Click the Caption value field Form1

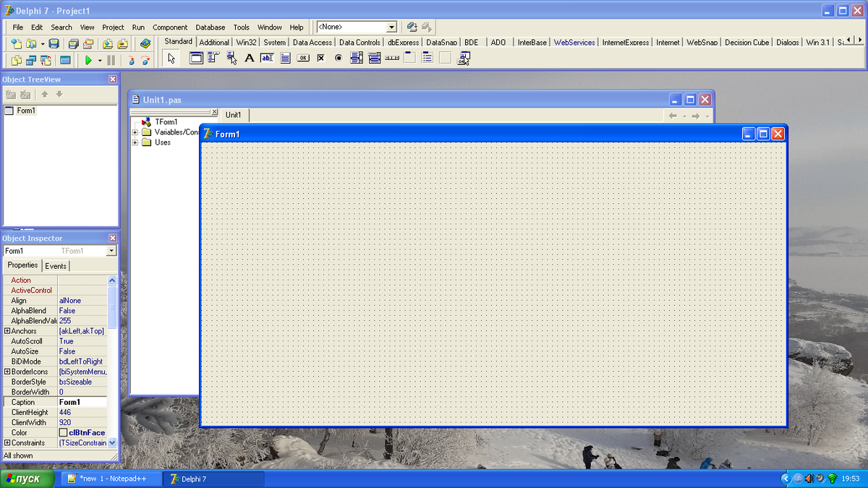(x=82, y=402)
